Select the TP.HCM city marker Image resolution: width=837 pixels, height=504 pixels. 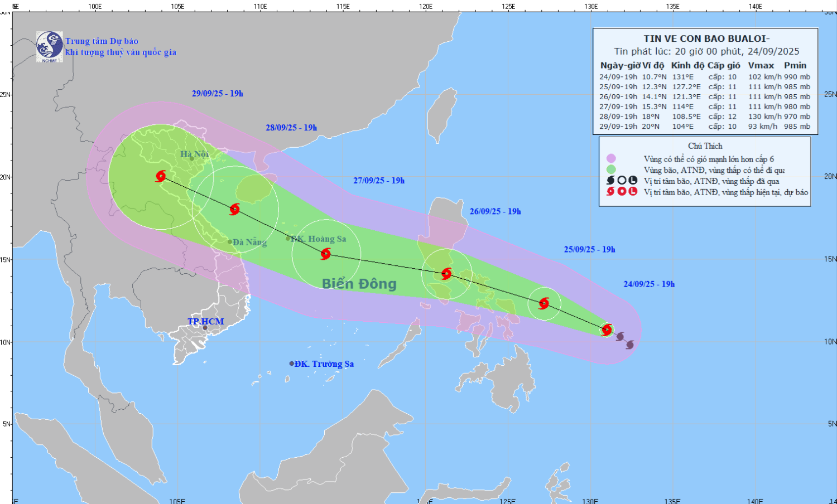[x=205, y=328]
